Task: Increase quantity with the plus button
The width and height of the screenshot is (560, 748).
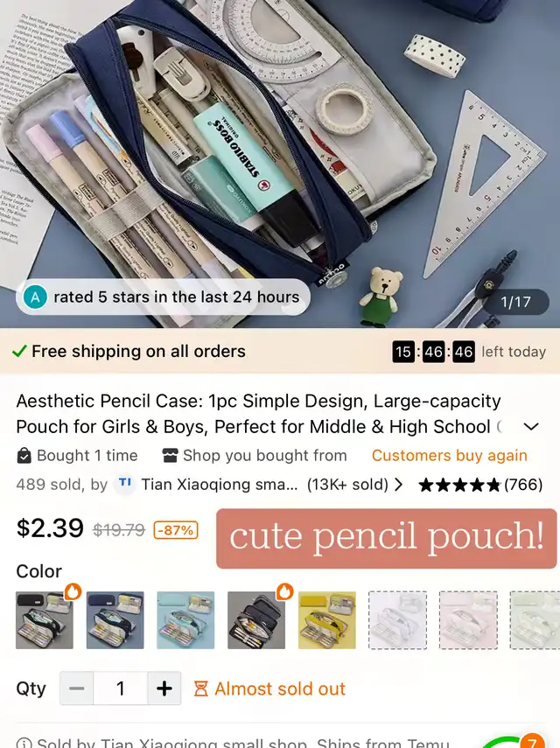Action: click(x=164, y=689)
